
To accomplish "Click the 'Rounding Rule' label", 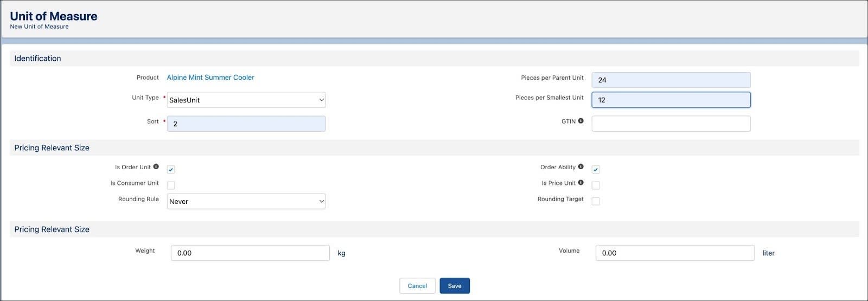I will (x=138, y=199).
